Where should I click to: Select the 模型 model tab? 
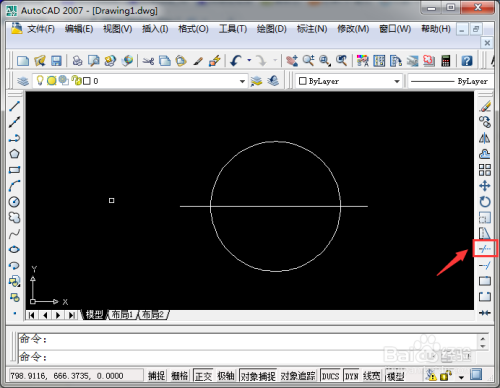pos(94,314)
